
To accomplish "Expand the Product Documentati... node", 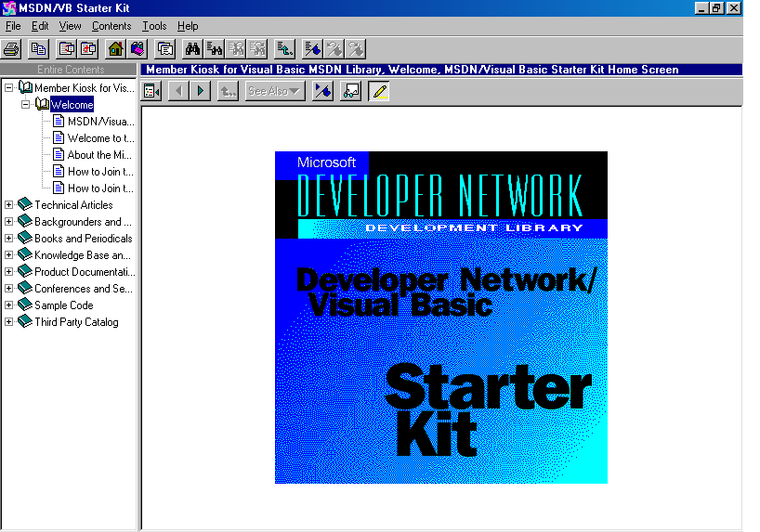I will click(x=8, y=272).
